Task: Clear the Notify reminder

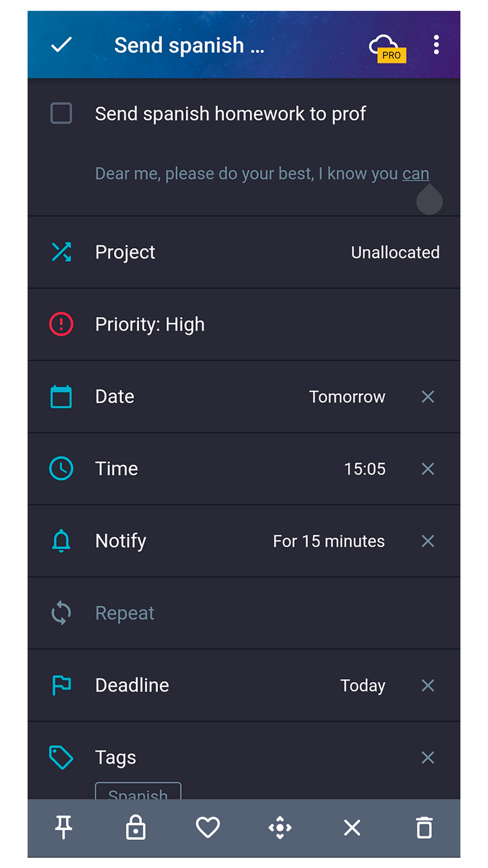Action: (x=428, y=541)
